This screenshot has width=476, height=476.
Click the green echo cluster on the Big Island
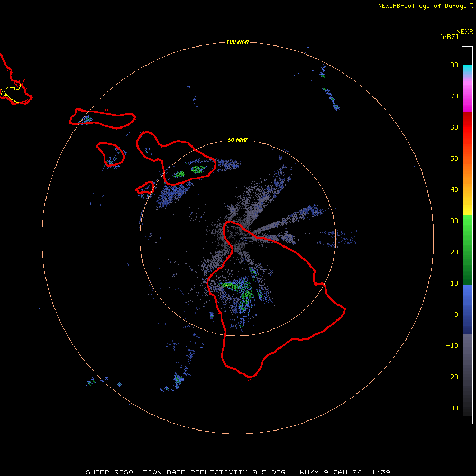click(240, 294)
